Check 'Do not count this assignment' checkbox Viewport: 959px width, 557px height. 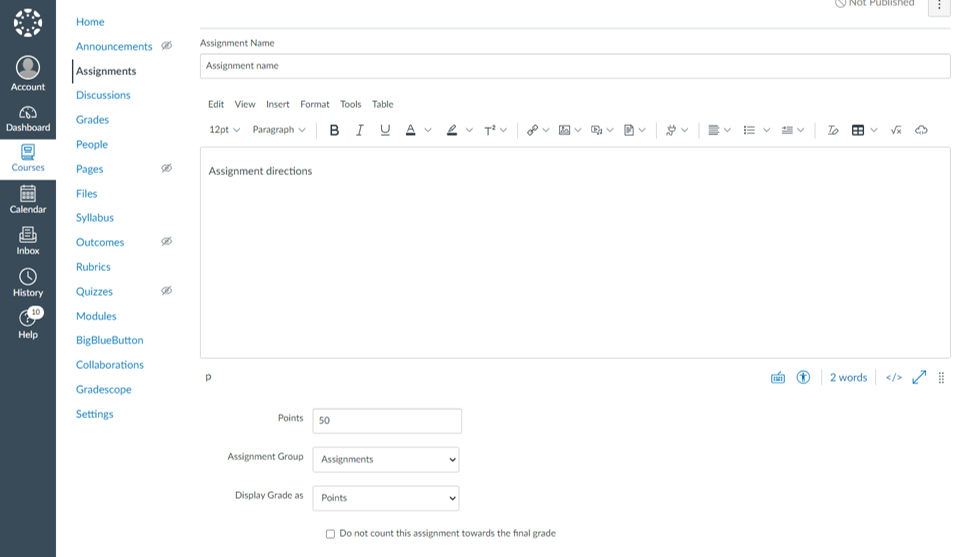[x=330, y=534]
